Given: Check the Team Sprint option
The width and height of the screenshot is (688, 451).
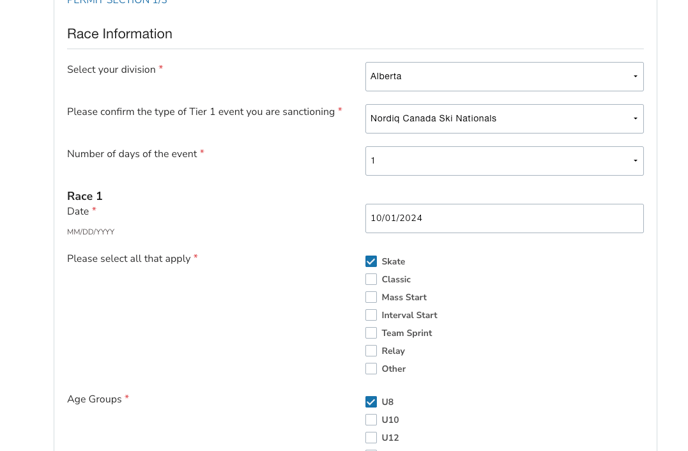Looking at the screenshot, I should pos(371,334).
